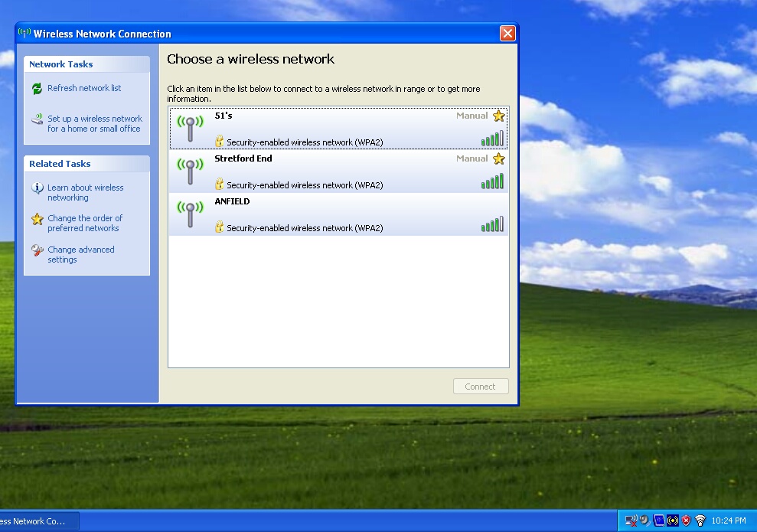Click the Related Tasks panel header
The image size is (757, 532).
[87, 164]
